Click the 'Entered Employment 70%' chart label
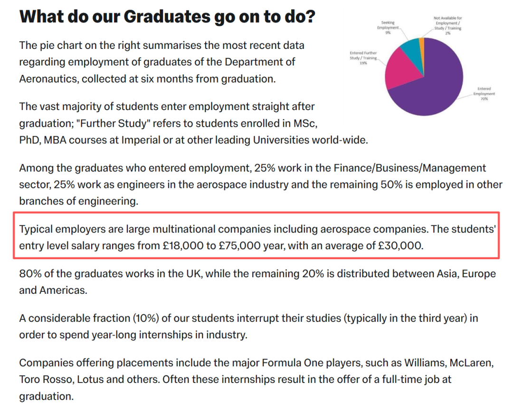This screenshot has width=513, height=420. point(484,94)
